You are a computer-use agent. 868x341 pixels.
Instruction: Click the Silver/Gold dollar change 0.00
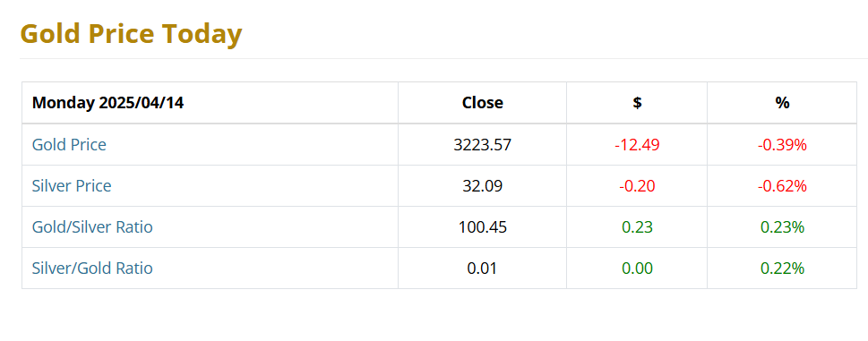tap(637, 268)
